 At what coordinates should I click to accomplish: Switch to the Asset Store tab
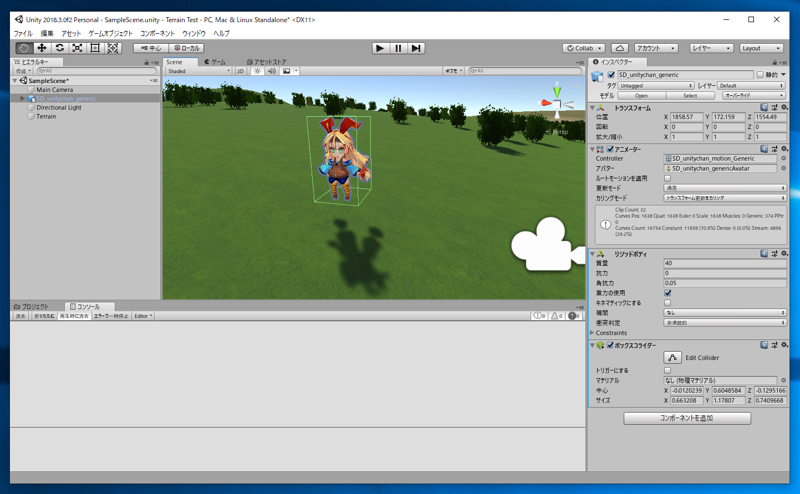[x=266, y=62]
